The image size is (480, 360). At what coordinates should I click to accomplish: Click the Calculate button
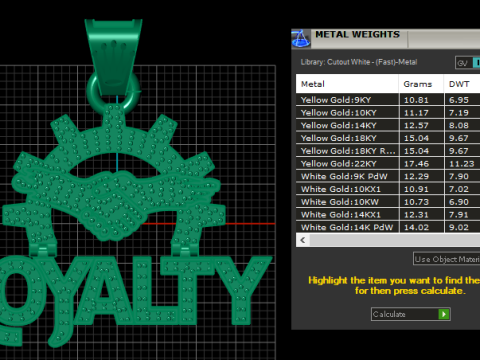point(411,314)
